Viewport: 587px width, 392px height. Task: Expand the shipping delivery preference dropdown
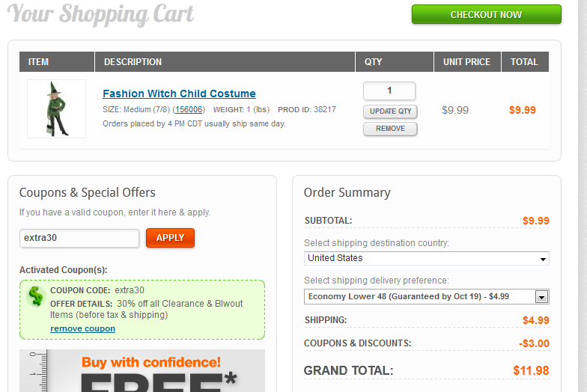(x=427, y=296)
